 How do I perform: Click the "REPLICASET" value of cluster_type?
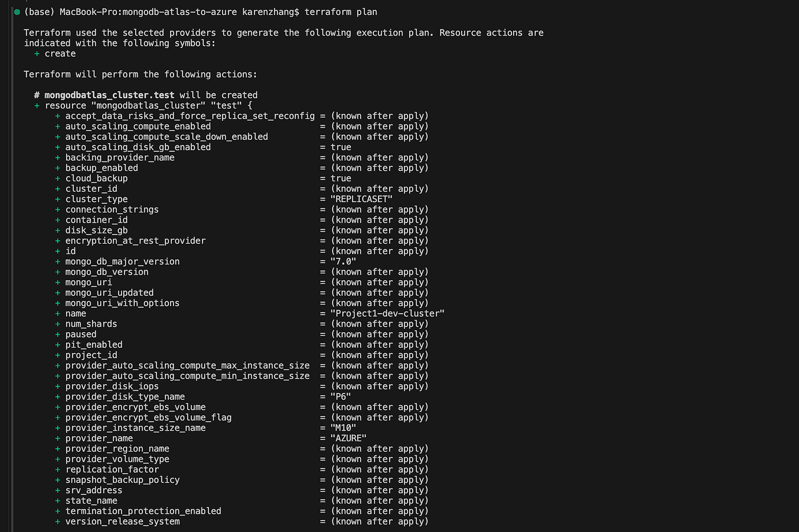pos(362,199)
